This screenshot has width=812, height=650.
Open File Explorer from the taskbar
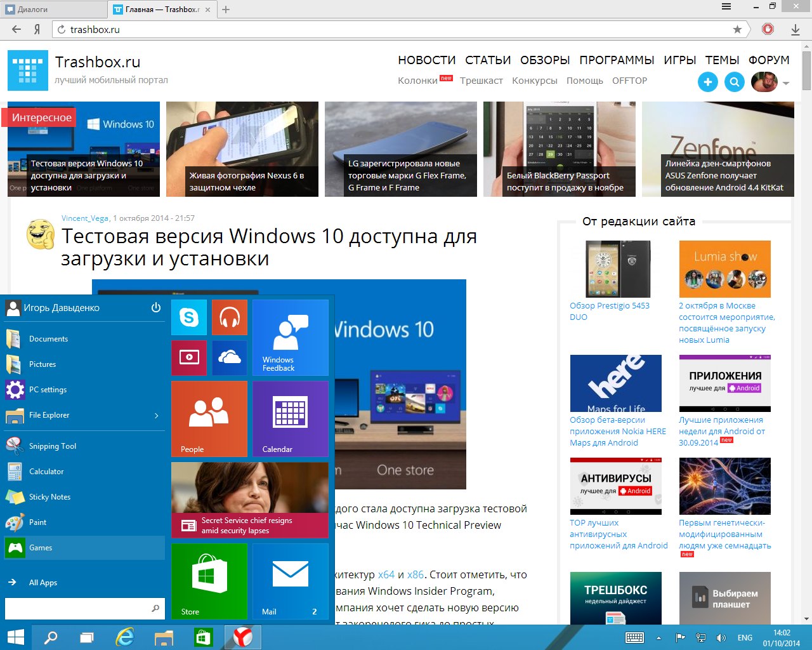pyautogui.click(x=164, y=637)
